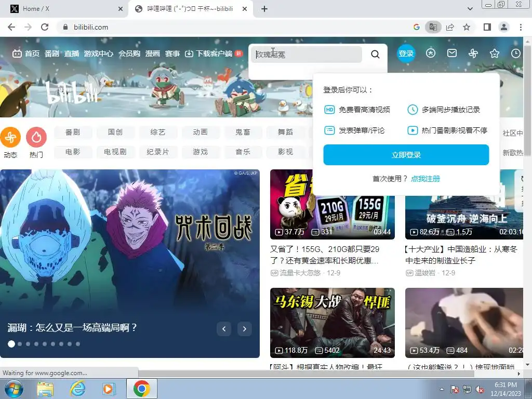Open the 马东锡大战悍匪 video thumbnail
Screen dimensions: 532x399
coord(332,323)
